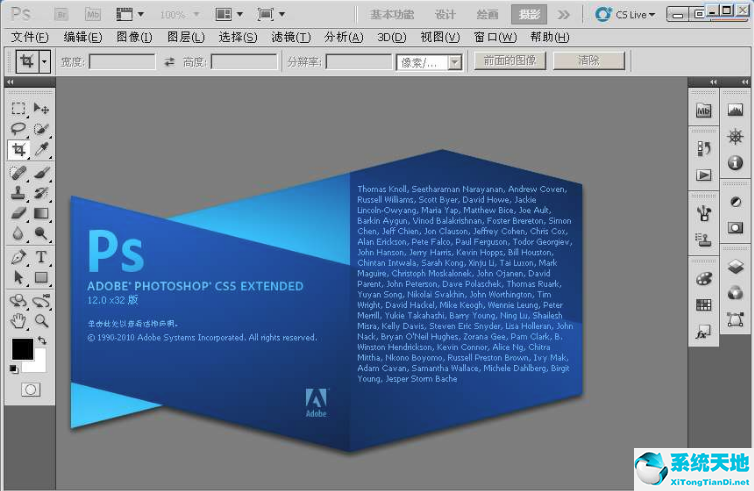Launch Bridge from the application bar
This screenshot has height=491, width=754.
pos(61,14)
